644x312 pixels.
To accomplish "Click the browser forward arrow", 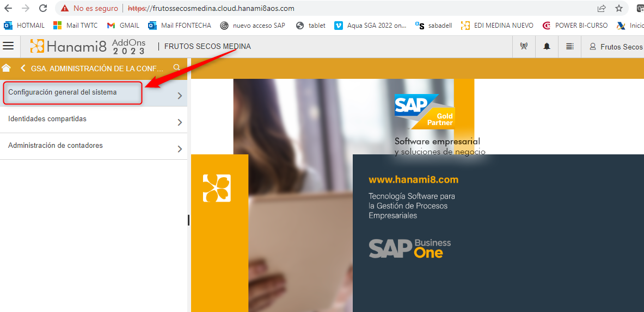I will click(26, 8).
